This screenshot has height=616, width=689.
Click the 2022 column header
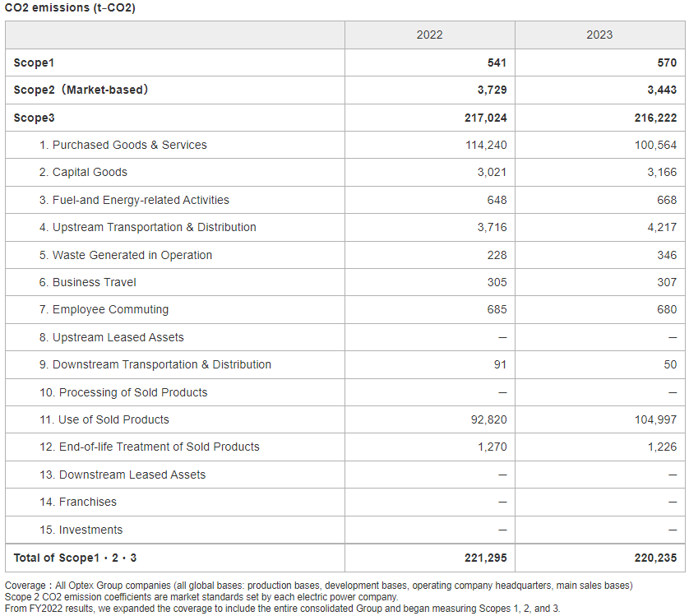[x=429, y=35]
